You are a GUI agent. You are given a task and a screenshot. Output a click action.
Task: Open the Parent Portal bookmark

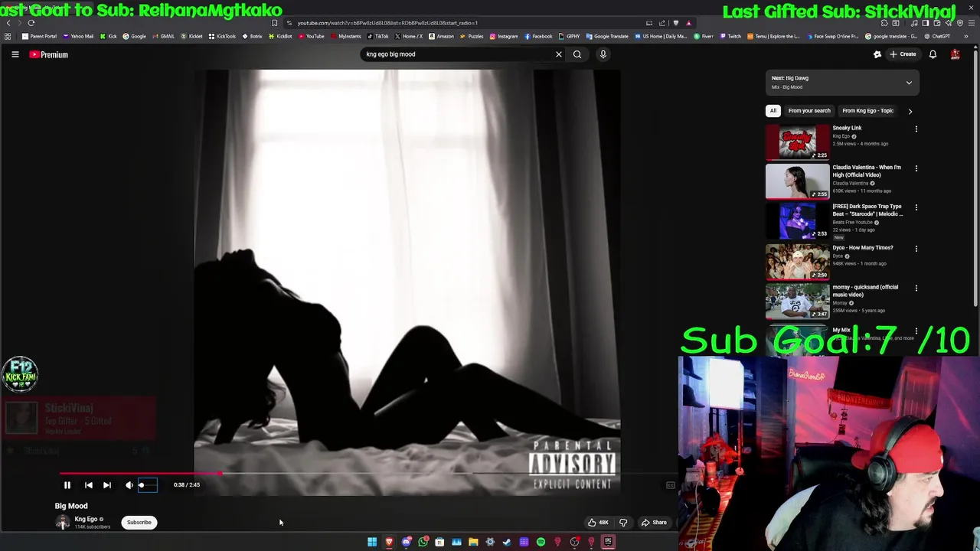[39, 36]
